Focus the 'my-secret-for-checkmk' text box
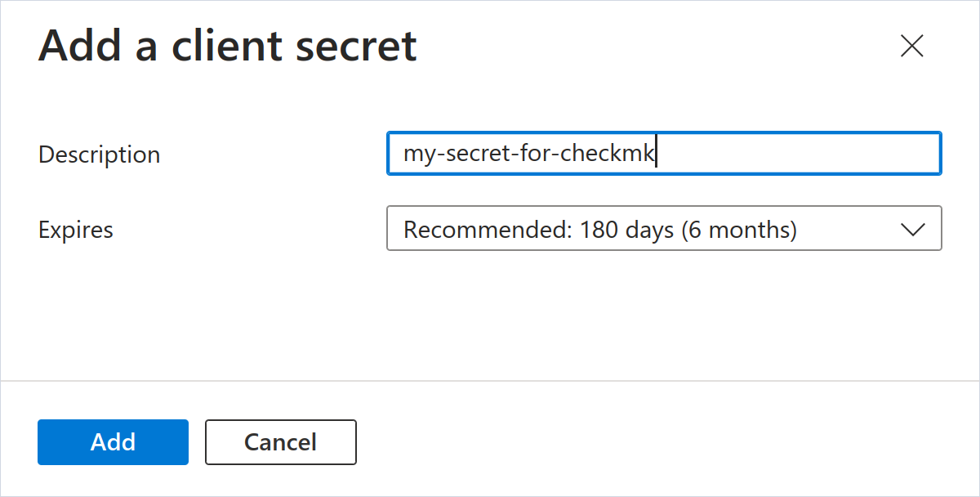 click(663, 153)
